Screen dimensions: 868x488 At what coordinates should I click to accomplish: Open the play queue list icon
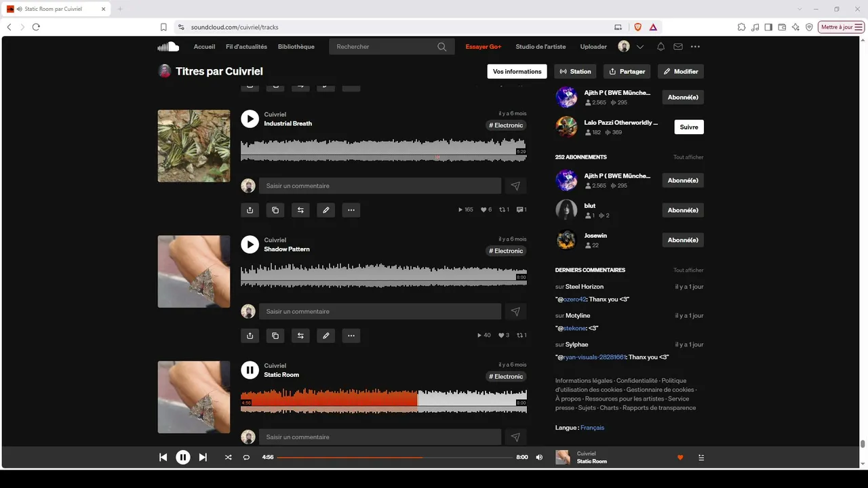coord(701,457)
